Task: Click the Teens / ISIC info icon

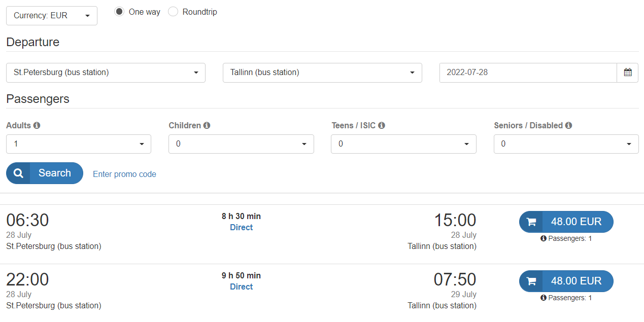Action: 382,125
